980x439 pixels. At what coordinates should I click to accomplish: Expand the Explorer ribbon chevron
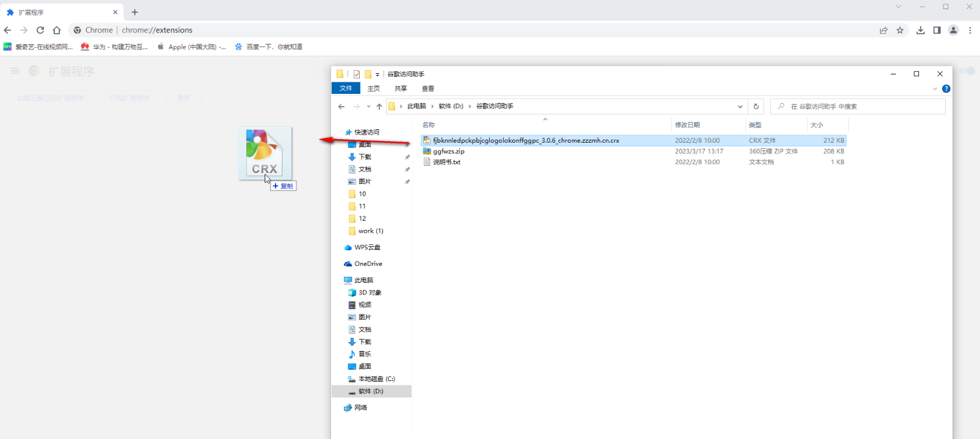point(935,89)
